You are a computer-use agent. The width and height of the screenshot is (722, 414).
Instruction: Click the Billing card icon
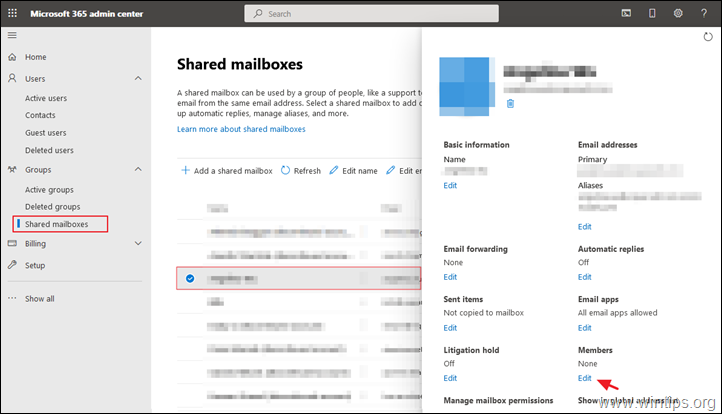coord(12,243)
